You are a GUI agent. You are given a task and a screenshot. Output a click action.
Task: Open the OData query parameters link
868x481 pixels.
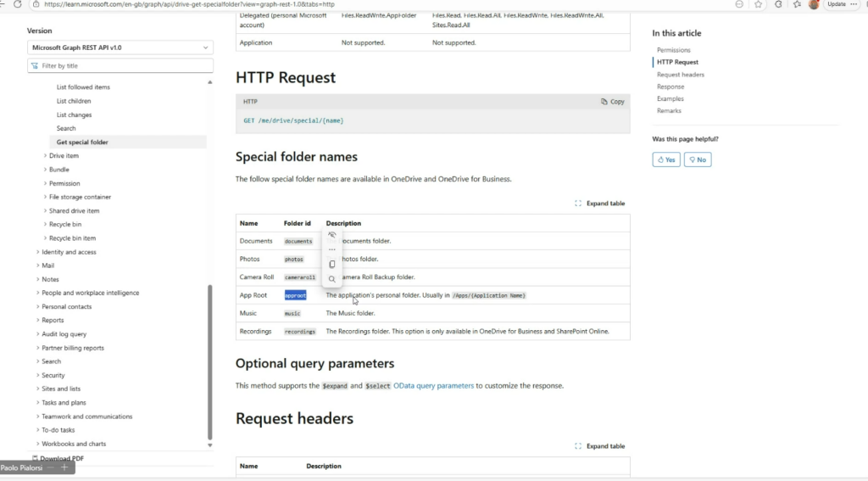click(x=433, y=386)
